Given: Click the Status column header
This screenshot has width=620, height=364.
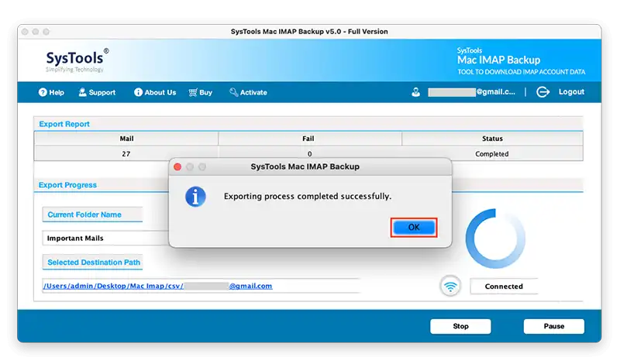Looking at the screenshot, I should [x=492, y=139].
